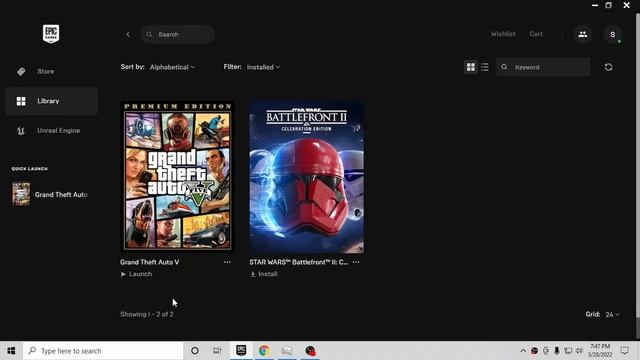The image size is (640, 360).
Task: Open the Windows Start menu
Action: (x=11, y=351)
